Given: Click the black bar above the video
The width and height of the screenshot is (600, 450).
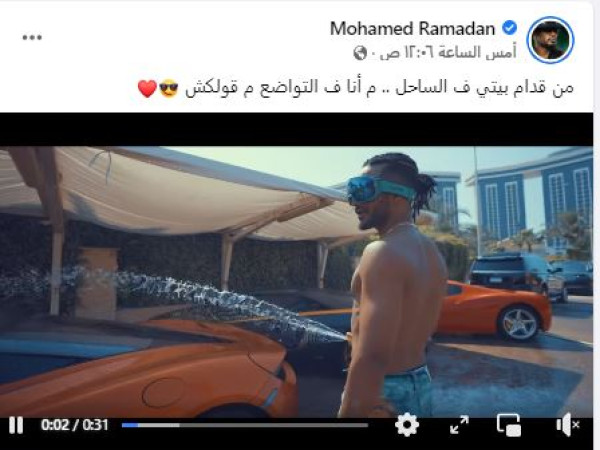Looking at the screenshot, I should click(296, 130).
